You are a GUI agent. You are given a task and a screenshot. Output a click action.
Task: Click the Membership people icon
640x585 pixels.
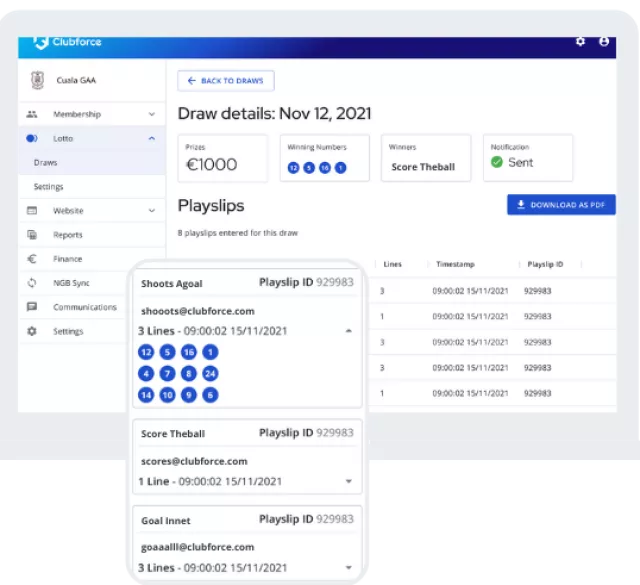pyautogui.click(x=32, y=115)
